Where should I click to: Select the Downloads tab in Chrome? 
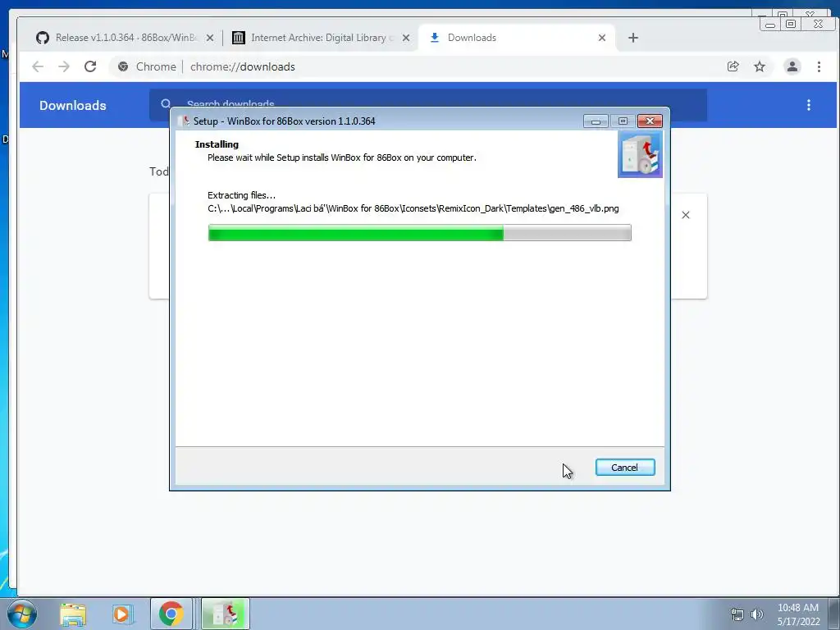point(509,38)
